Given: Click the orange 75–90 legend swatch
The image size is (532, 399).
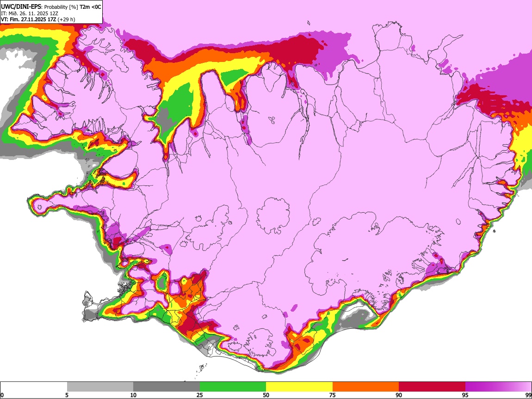Looking at the screenshot, I should pos(365,387).
